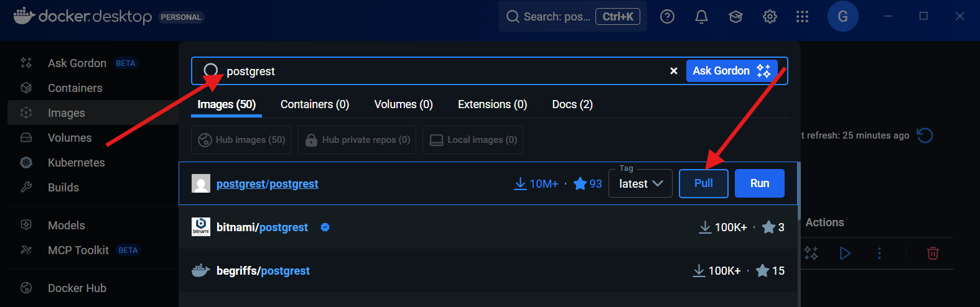Screen dimensions: 980x307
Task: Click the blue Ask Gordon button
Action: 732,71
